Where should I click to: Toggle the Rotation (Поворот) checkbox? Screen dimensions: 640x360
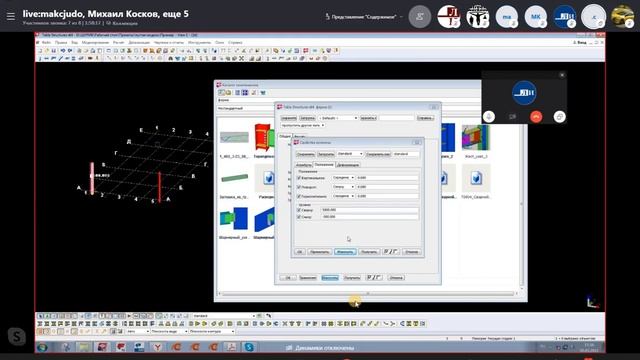(299, 187)
